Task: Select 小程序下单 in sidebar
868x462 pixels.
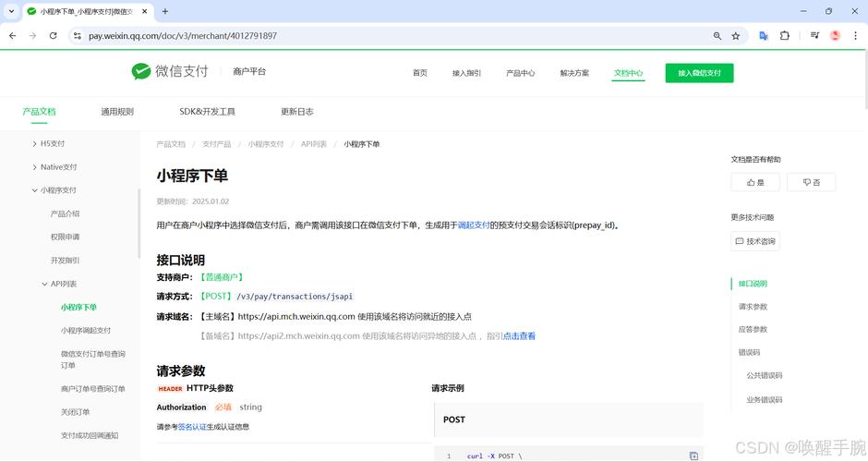Action: coord(78,307)
